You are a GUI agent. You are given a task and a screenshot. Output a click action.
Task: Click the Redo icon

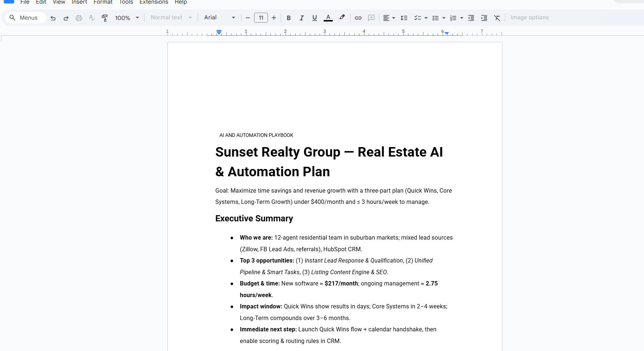click(66, 18)
